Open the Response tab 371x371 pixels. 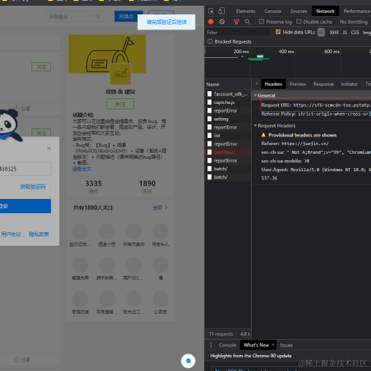(323, 84)
